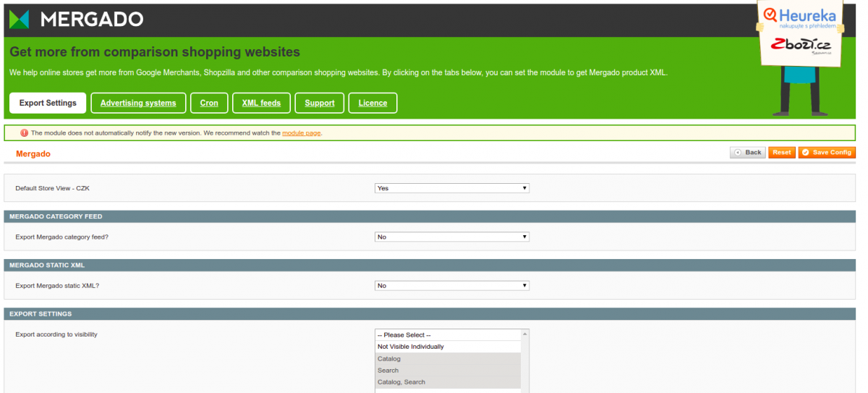Click the orange Reset button
Screen dimensions: 868x393
(x=781, y=153)
